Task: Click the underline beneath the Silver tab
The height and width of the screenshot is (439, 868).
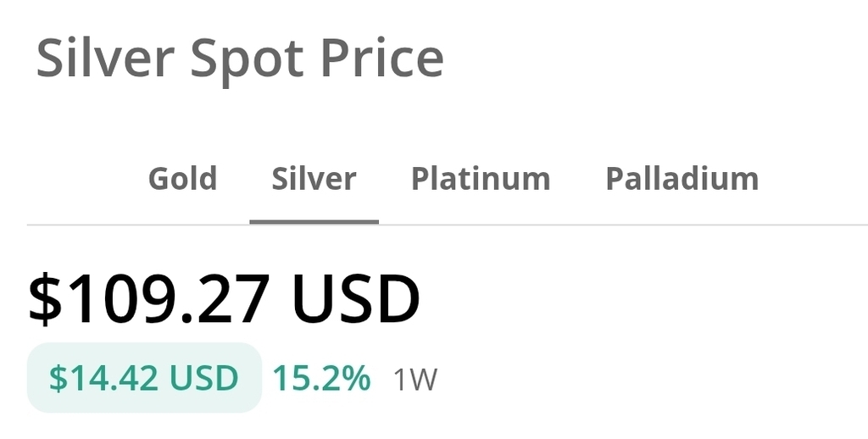Action: pos(314,222)
